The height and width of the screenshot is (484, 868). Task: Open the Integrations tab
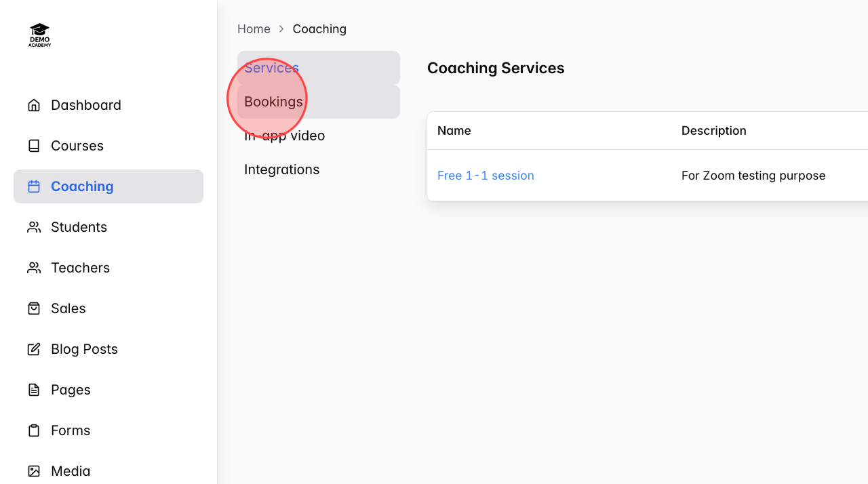tap(319, 169)
